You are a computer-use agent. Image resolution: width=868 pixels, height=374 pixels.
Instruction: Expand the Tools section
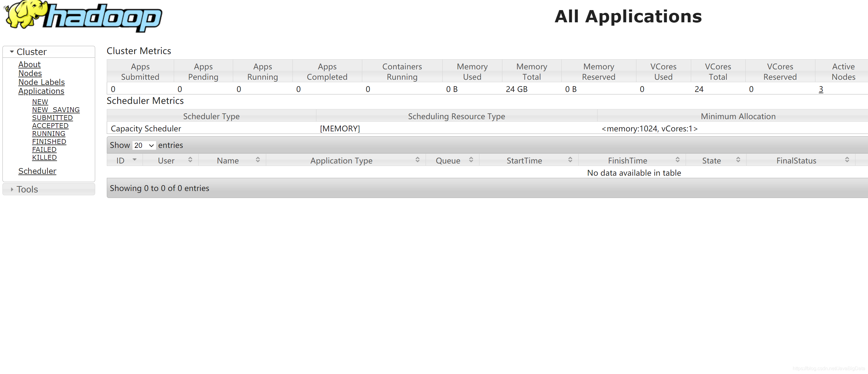[x=12, y=189]
